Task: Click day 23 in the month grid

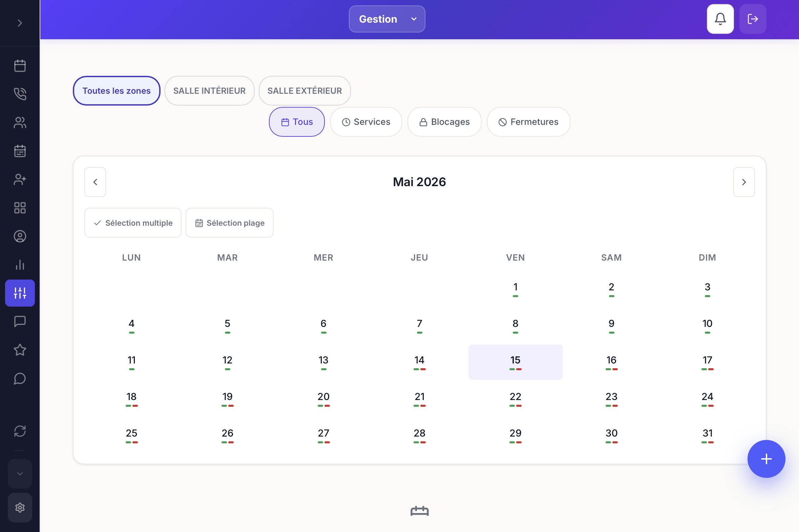Action: (612, 399)
